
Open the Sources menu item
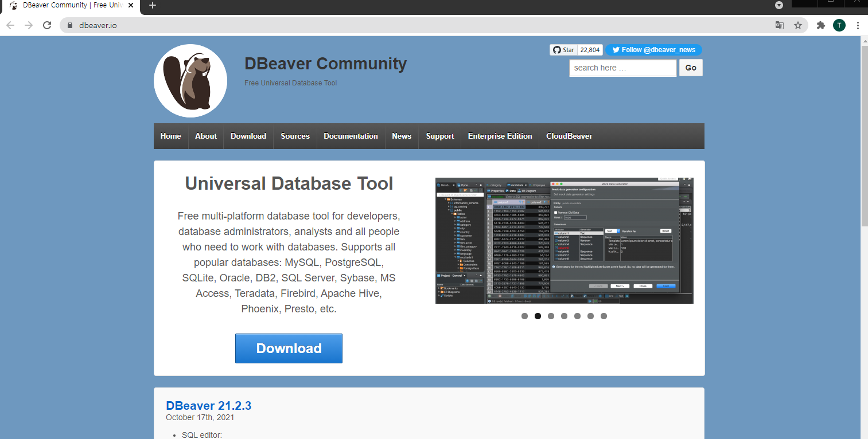pyautogui.click(x=295, y=136)
